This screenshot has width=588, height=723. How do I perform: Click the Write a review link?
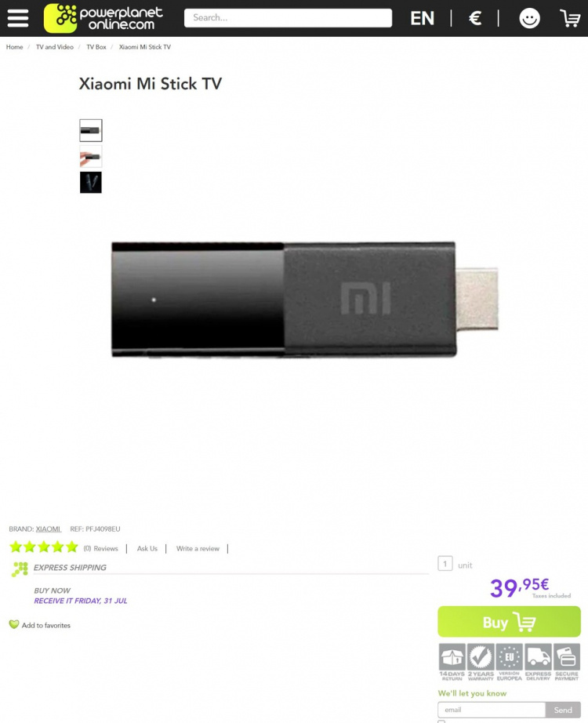(x=198, y=548)
